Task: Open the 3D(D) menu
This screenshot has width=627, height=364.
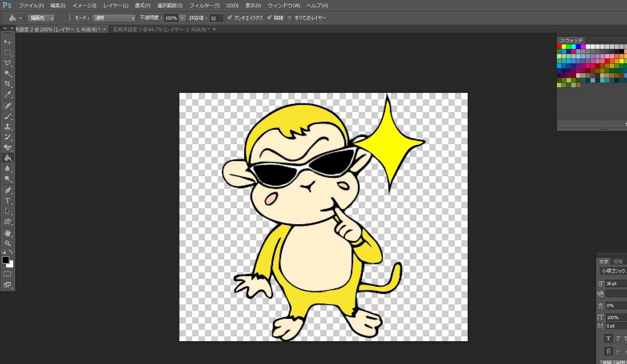Action: click(232, 6)
